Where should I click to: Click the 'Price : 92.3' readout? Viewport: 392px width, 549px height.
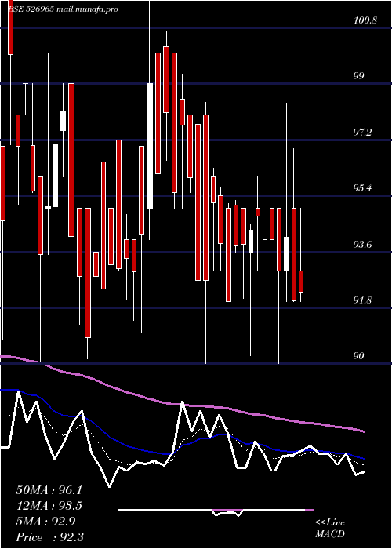coord(49,537)
